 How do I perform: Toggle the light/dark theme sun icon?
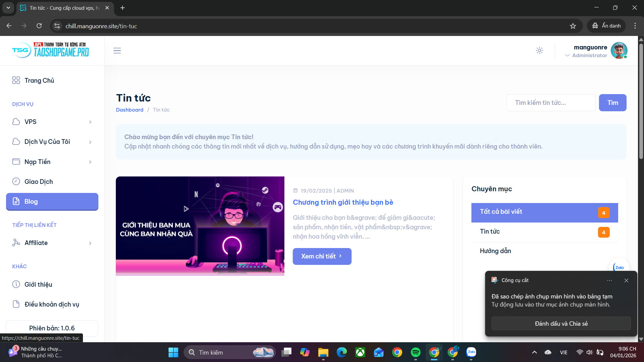[539, 50]
